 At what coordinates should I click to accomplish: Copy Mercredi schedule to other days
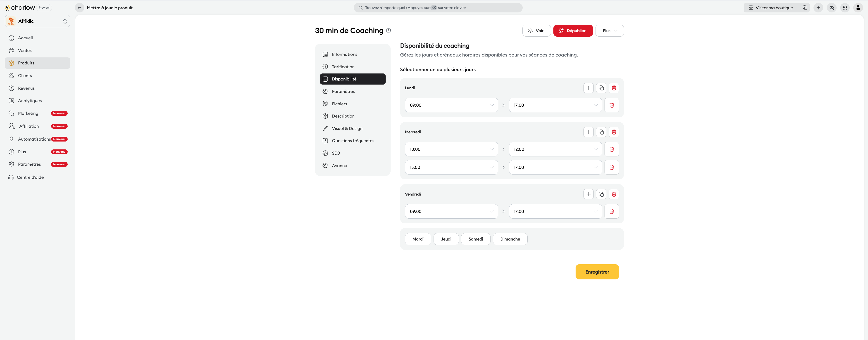point(601,132)
